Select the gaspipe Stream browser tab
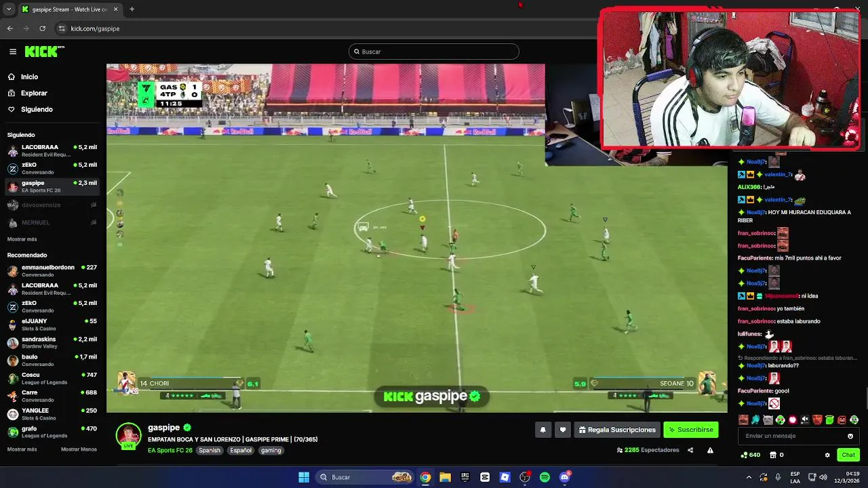 (69, 9)
